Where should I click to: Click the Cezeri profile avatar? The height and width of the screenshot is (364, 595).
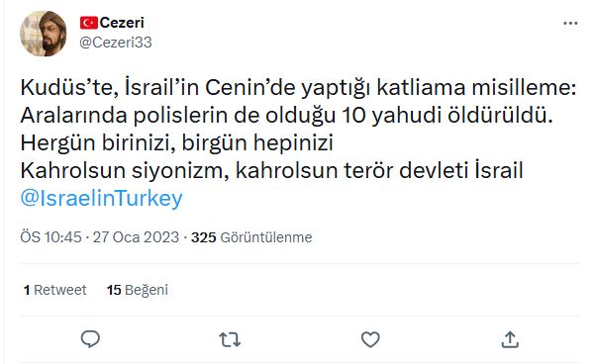44,34
